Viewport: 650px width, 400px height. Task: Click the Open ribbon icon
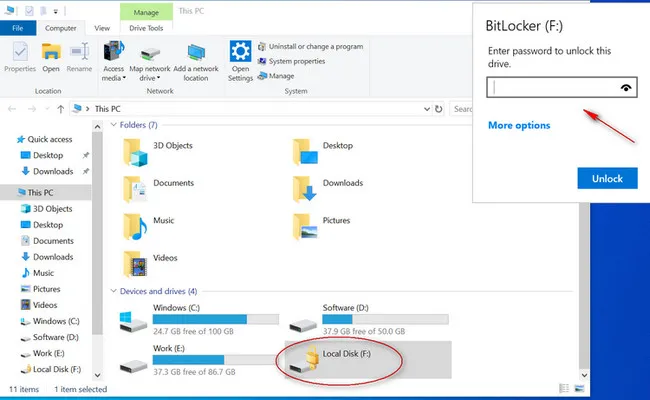coord(51,52)
